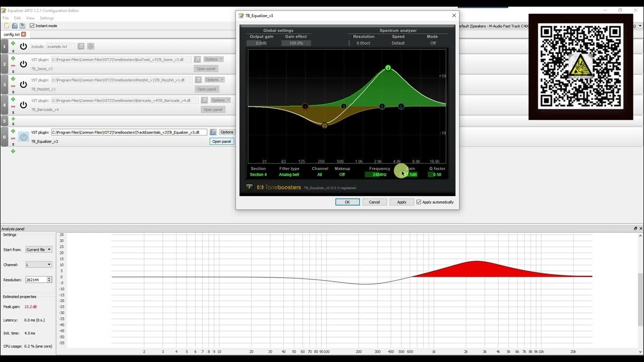
Task: Click the Save toolbar icon
Action: coord(22,26)
